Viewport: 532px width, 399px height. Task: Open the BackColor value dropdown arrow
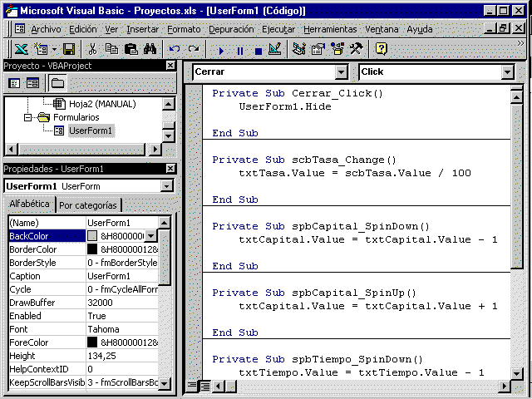150,236
